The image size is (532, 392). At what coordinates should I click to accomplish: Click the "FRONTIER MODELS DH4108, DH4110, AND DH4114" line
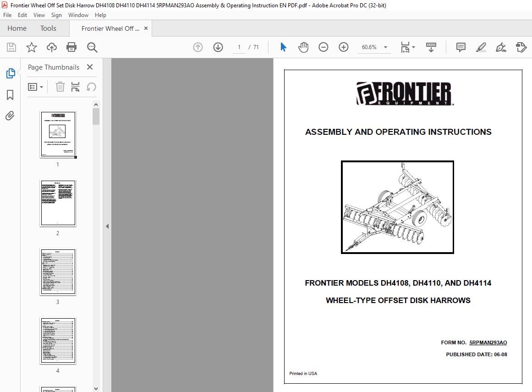coord(398,283)
